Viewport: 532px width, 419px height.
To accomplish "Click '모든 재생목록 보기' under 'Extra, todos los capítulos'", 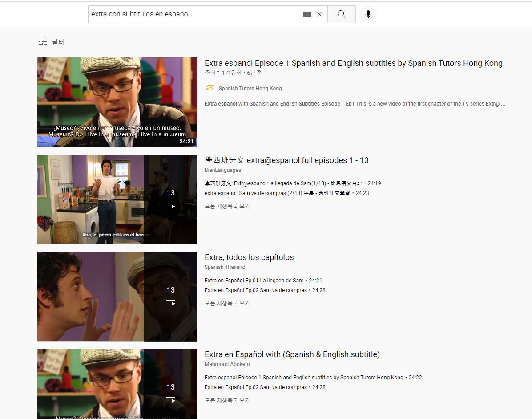I will [227, 303].
